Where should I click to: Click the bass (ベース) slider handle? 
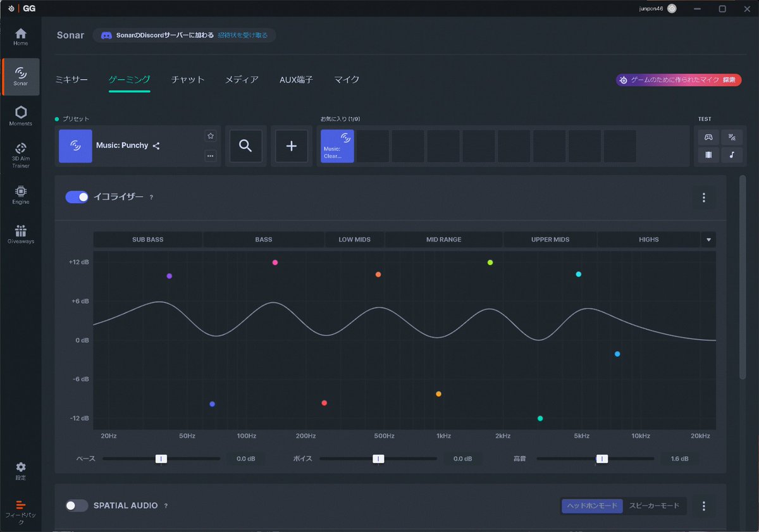coord(161,459)
